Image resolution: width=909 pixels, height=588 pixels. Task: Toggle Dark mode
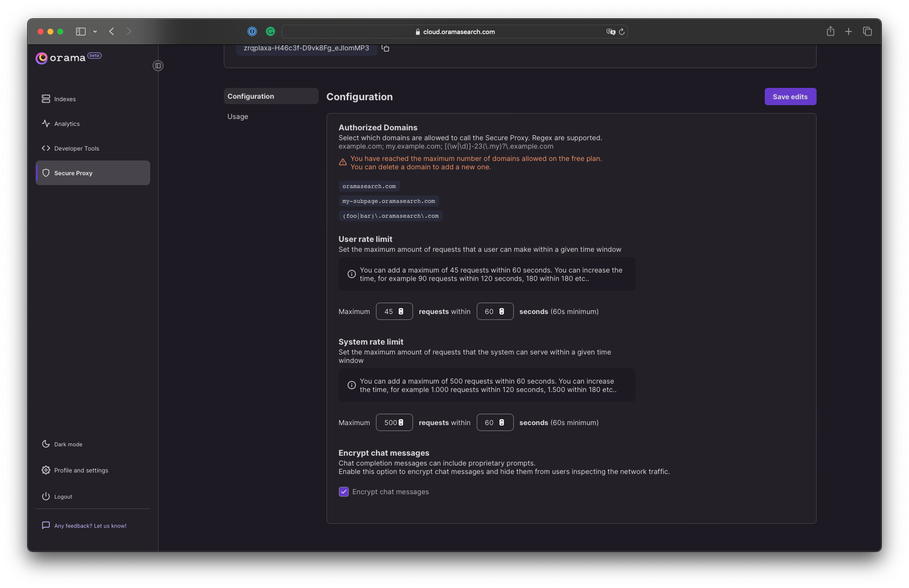[62, 444]
